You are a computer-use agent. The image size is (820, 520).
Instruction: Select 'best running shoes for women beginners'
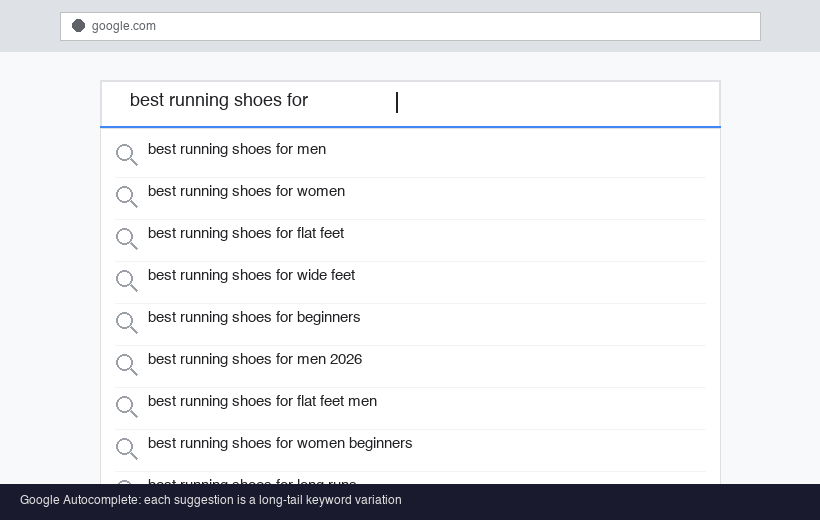pos(410,450)
